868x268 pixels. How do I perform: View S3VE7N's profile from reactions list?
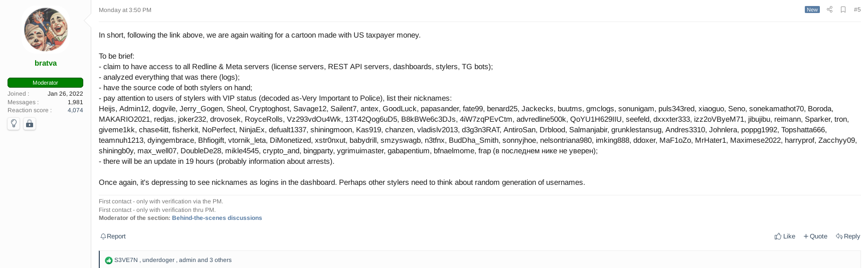click(x=126, y=260)
